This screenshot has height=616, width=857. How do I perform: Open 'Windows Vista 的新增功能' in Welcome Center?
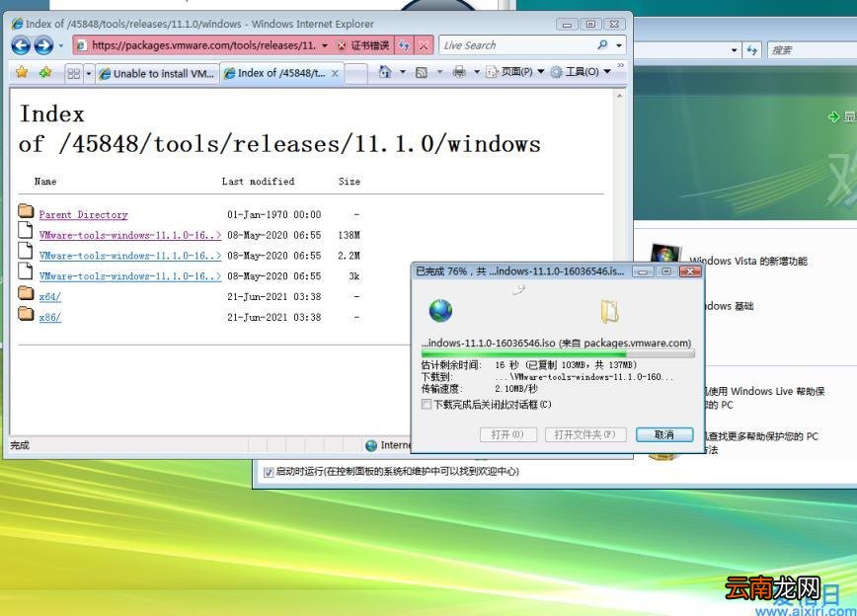pyautogui.click(x=748, y=262)
